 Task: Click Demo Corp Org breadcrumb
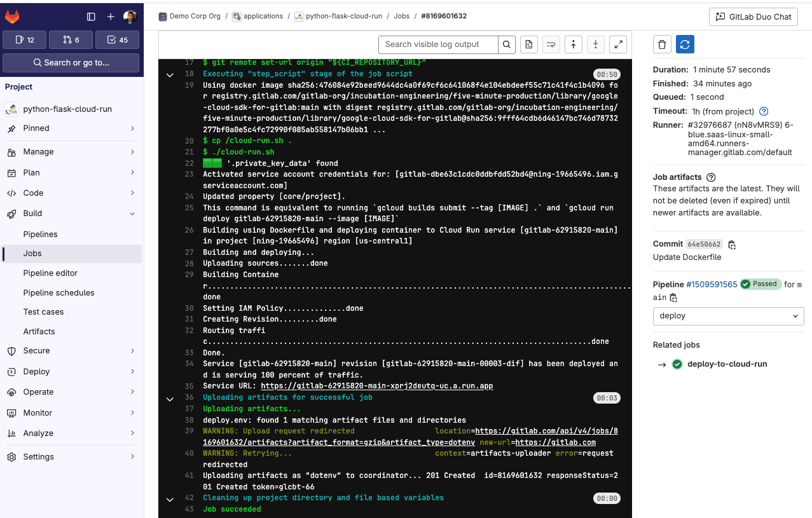point(189,17)
